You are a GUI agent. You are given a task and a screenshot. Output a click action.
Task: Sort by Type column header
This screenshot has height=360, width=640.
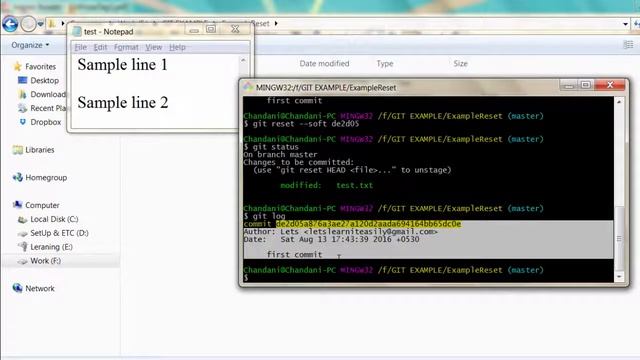point(385,63)
